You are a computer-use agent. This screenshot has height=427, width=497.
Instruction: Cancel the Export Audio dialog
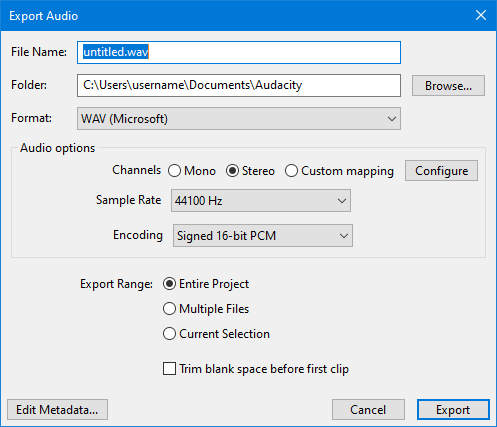(x=368, y=410)
